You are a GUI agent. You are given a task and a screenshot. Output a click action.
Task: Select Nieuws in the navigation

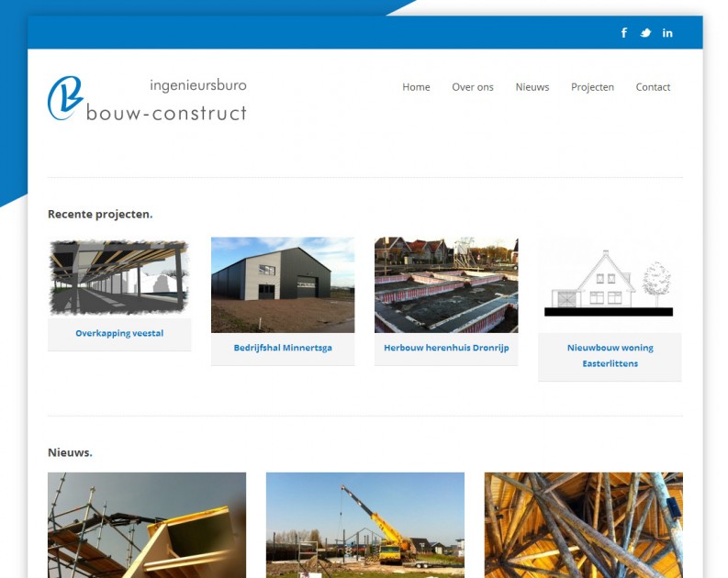pyautogui.click(x=532, y=87)
